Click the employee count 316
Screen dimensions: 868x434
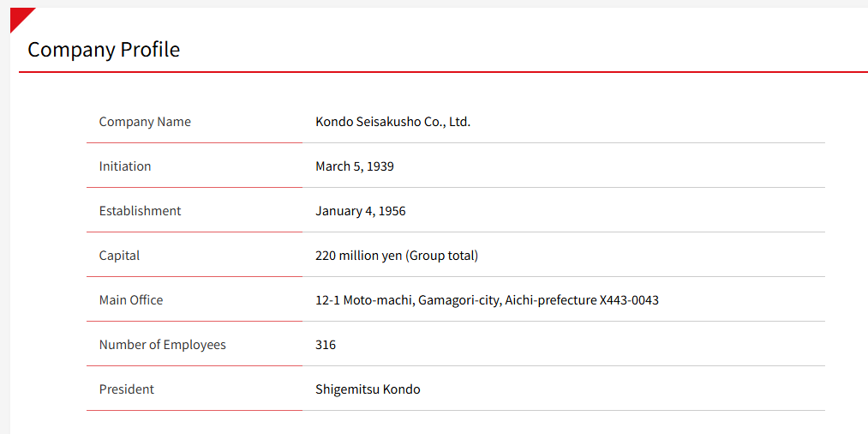point(326,345)
